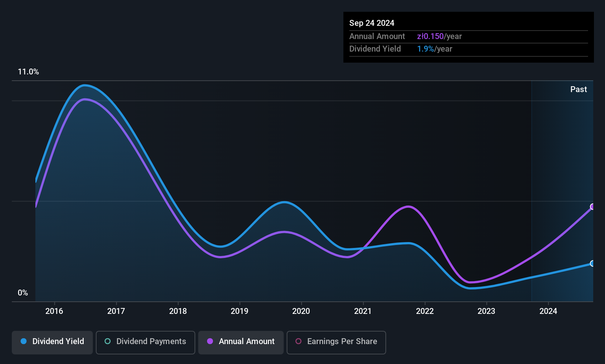The width and height of the screenshot is (605, 364).
Task: Click the blue Dividend Yield legend dot
Action: [x=24, y=341]
